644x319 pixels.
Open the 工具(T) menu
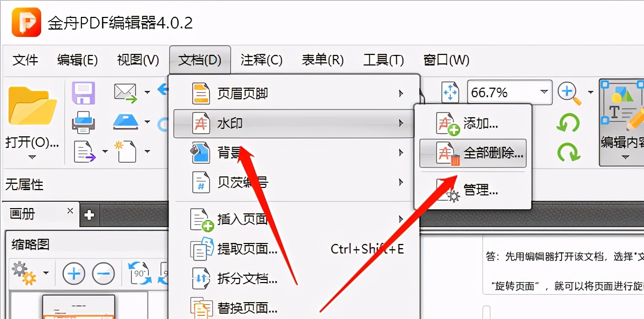tap(383, 60)
